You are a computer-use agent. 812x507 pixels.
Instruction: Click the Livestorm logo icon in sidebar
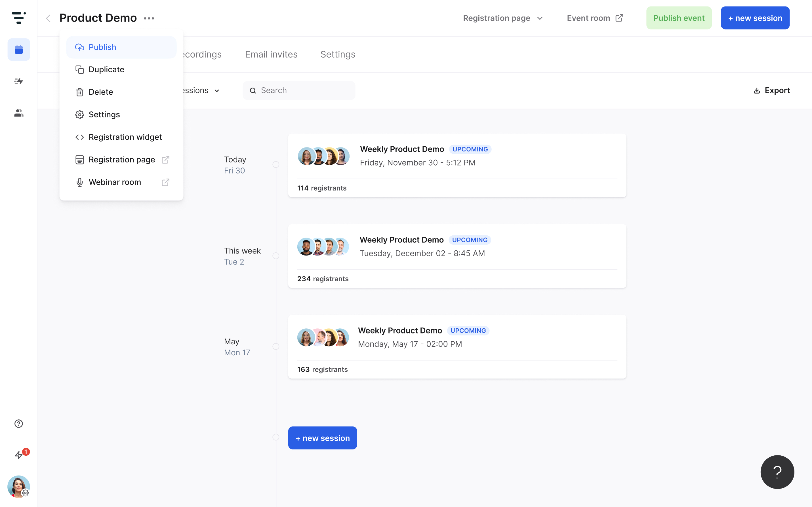[x=18, y=18]
